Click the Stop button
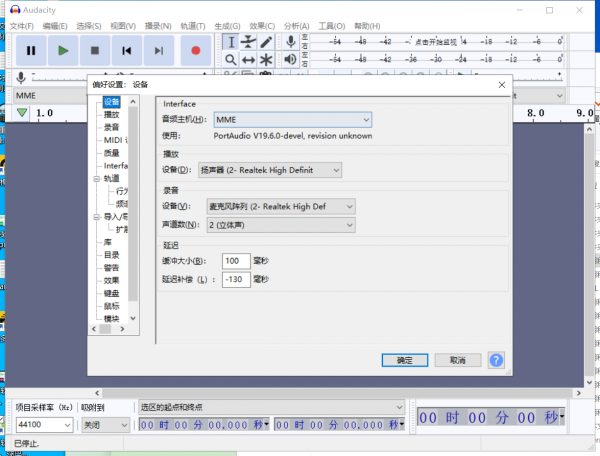600x456 pixels. tap(95, 50)
